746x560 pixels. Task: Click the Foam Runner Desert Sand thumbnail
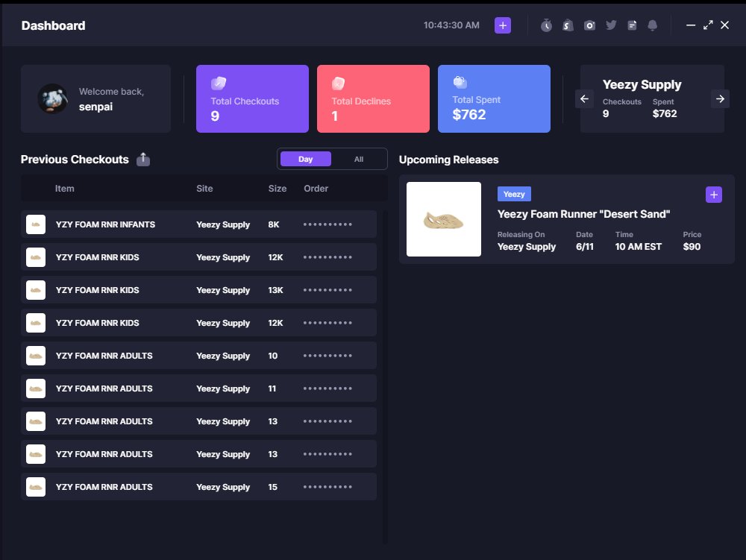[443, 219]
